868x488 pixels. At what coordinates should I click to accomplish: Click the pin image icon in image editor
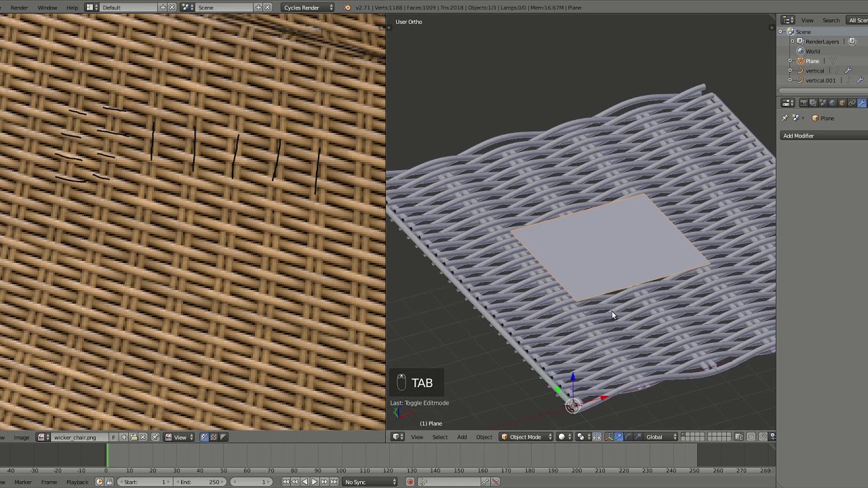tap(155, 437)
